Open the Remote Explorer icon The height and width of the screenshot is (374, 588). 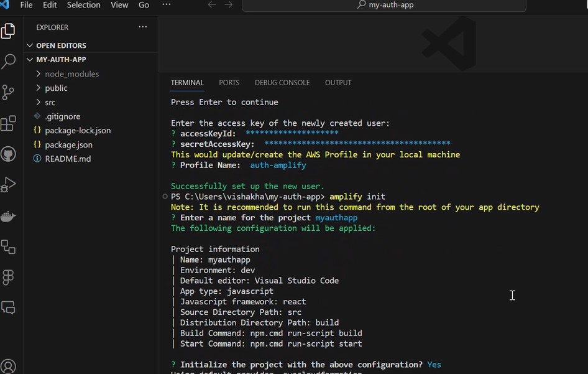point(9,246)
